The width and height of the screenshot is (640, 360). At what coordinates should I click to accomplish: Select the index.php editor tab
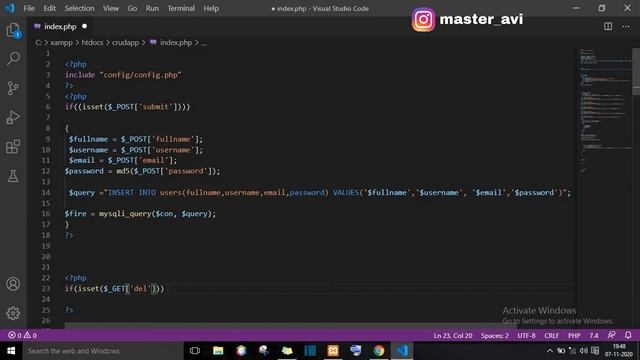pyautogui.click(x=60, y=26)
